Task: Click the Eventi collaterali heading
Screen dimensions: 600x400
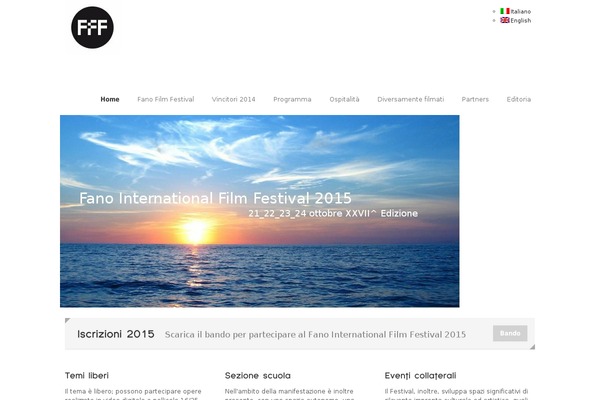Action: click(420, 376)
